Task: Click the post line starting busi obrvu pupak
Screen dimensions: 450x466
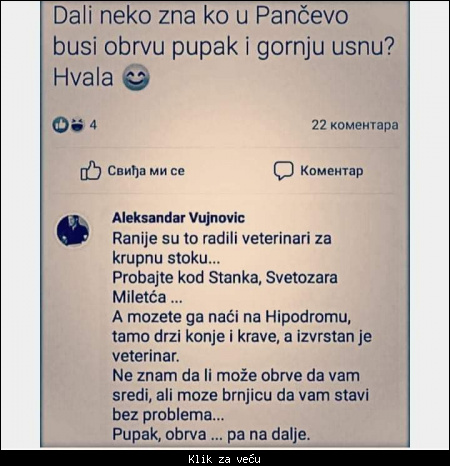Action: pos(223,47)
